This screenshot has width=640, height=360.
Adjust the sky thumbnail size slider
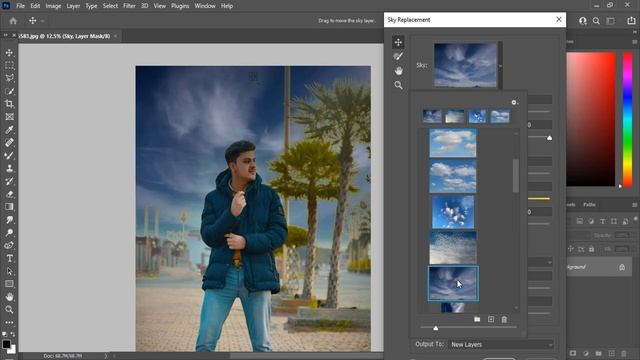(436, 328)
